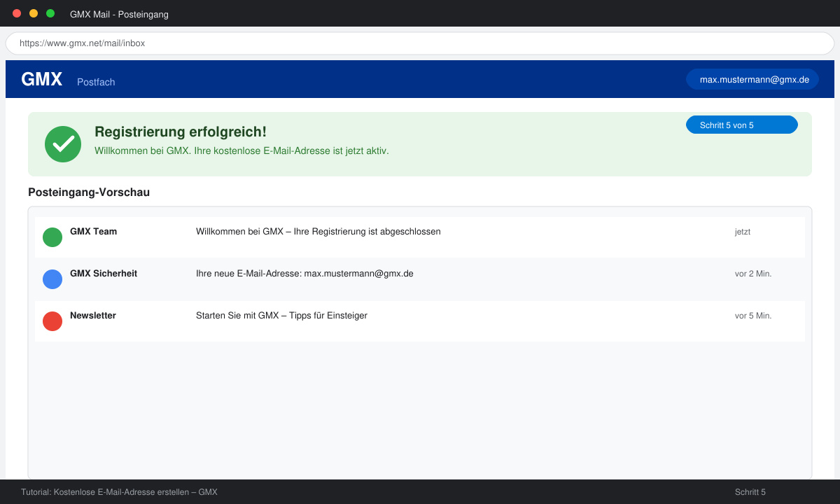The height and width of the screenshot is (504, 840).
Task: Select the GMX Team sender name
Action: [93, 232]
